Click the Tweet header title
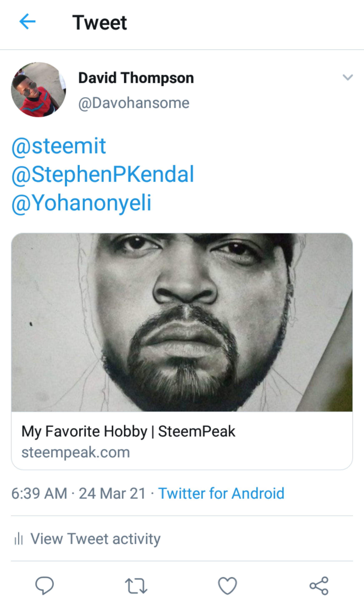 coord(100,23)
